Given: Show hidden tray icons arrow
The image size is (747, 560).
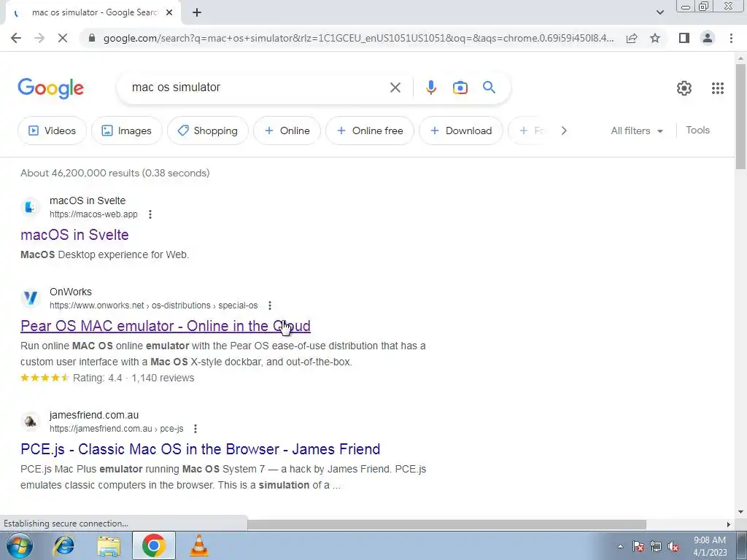Looking at the screenshot, I should 620,546.
